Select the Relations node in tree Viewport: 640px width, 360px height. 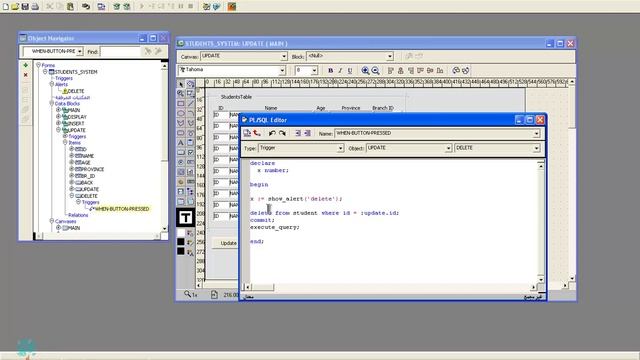[78, 215]
